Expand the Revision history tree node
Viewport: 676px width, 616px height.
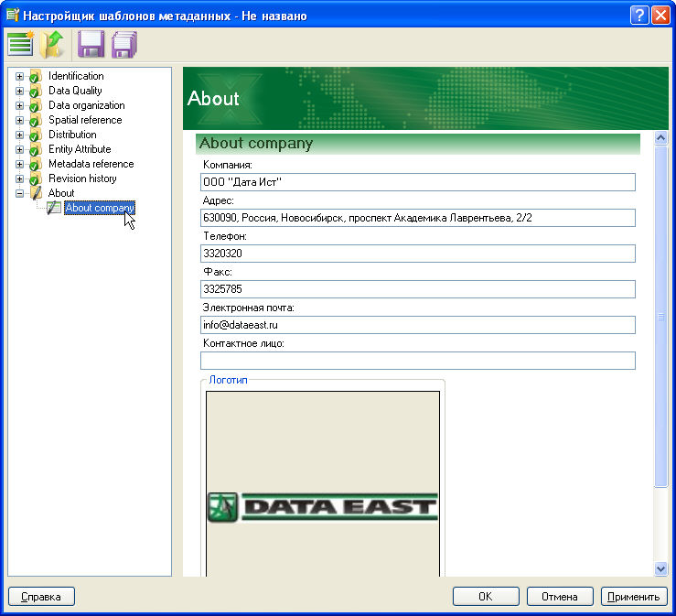pos(19,179)
